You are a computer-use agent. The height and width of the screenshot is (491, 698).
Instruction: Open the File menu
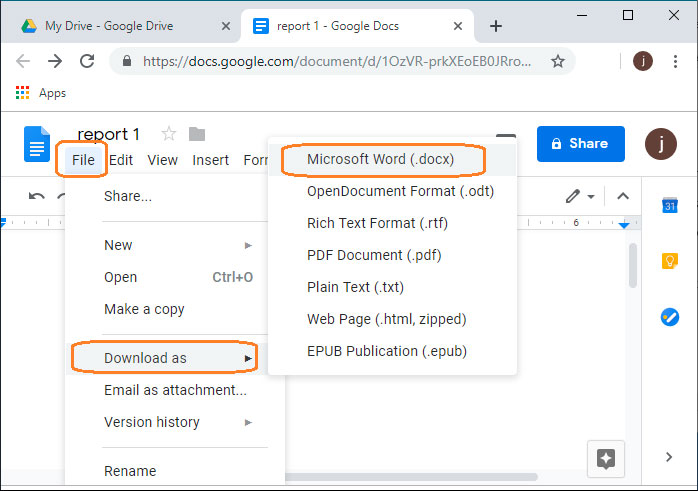[x=83, y=160]
